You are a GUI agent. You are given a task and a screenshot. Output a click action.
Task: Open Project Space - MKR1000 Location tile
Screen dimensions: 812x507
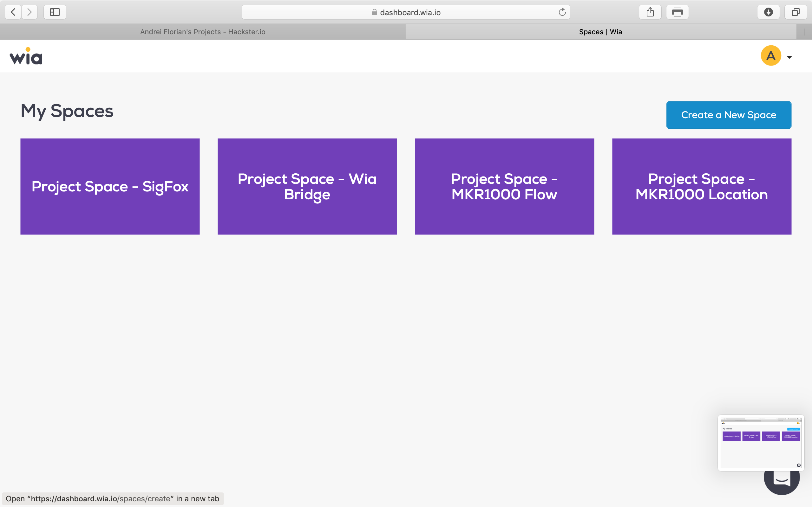[702, 186]
